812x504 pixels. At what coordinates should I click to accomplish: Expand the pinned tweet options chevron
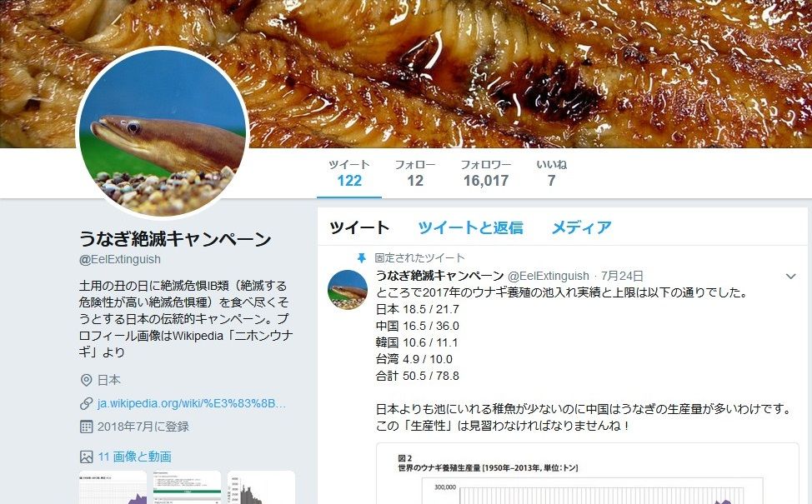pyautogui.click(x=791, y=277)
